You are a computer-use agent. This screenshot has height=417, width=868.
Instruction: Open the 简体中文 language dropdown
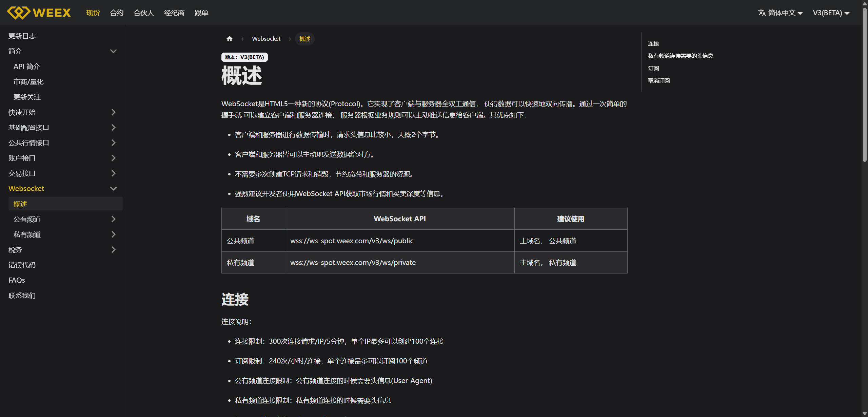(781, 13)
